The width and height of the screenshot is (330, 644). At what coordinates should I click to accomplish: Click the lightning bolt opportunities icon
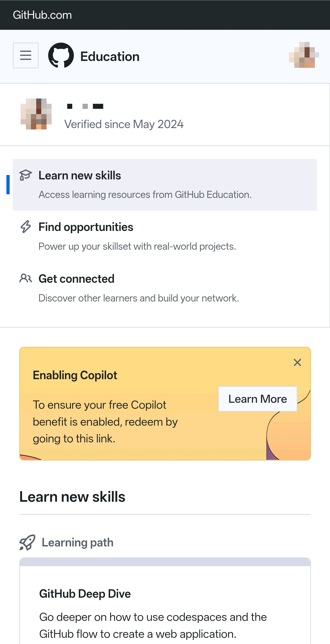pyautogui.click(x=25, y=227)
